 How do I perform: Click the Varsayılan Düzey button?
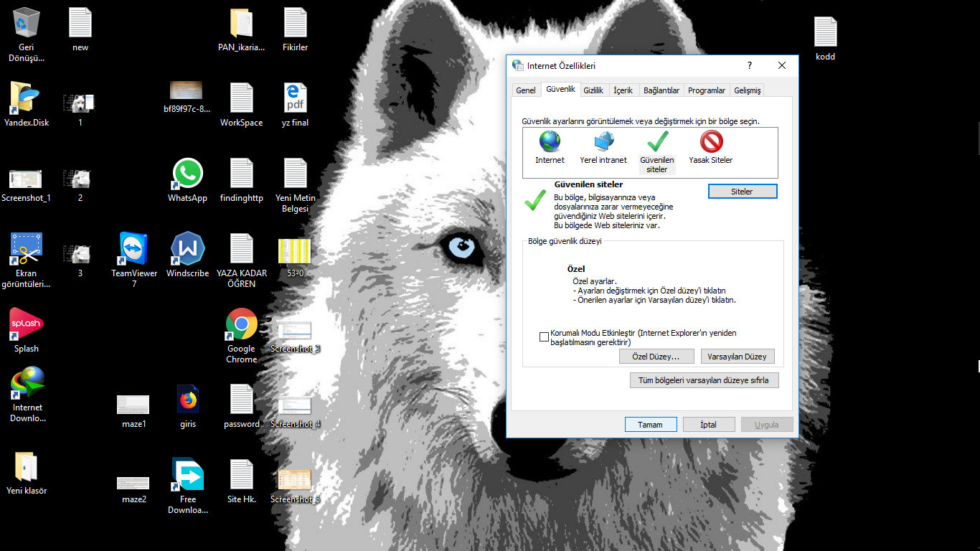click(737, 357)
